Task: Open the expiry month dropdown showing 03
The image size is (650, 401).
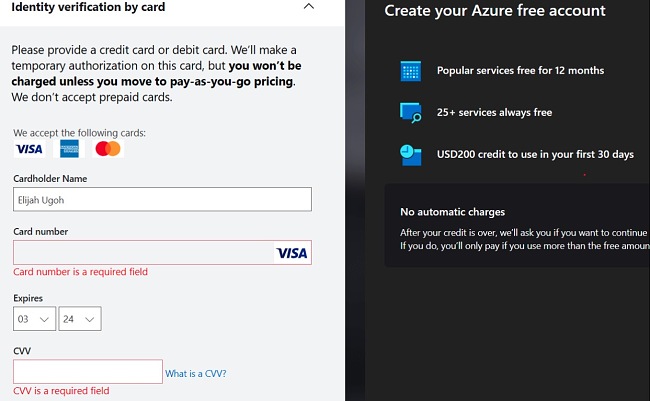Action: pyautogui.click(x=34, y=319)
